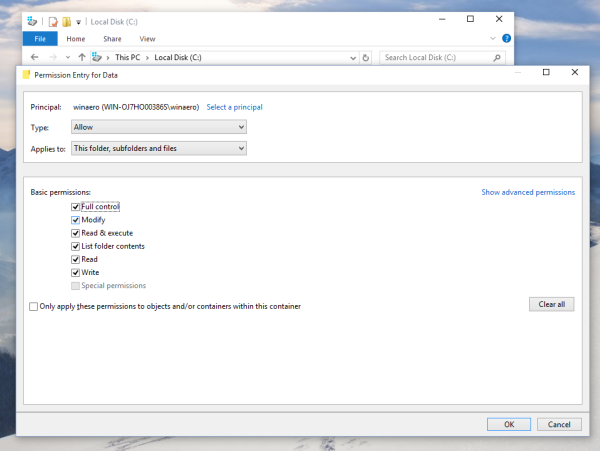This screenshot has width=600, height=451.
Task: Click the Properties quick access icon in Explorer
Action: pyautogui.click(x=53, y=22)
